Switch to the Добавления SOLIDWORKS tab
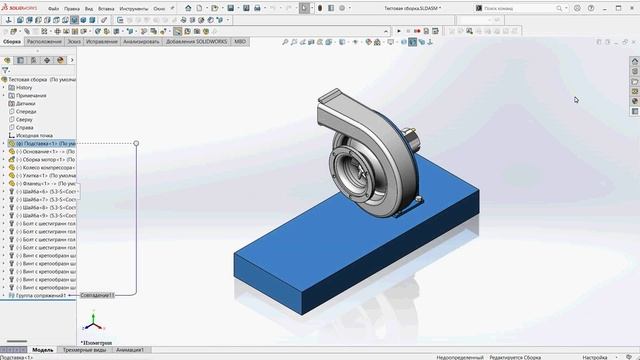The image size is (640, 360). point(196,42)
